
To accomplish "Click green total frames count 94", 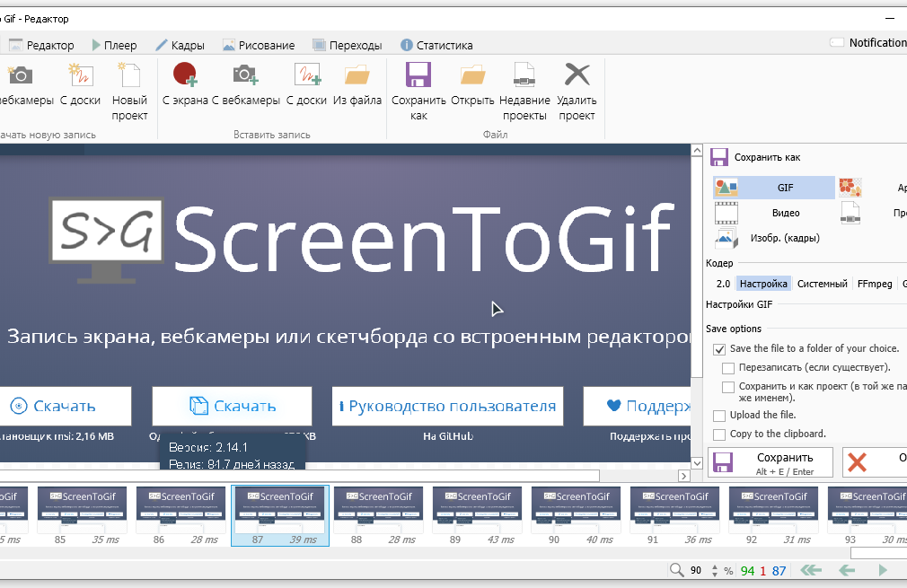I will tap(747, 571).
